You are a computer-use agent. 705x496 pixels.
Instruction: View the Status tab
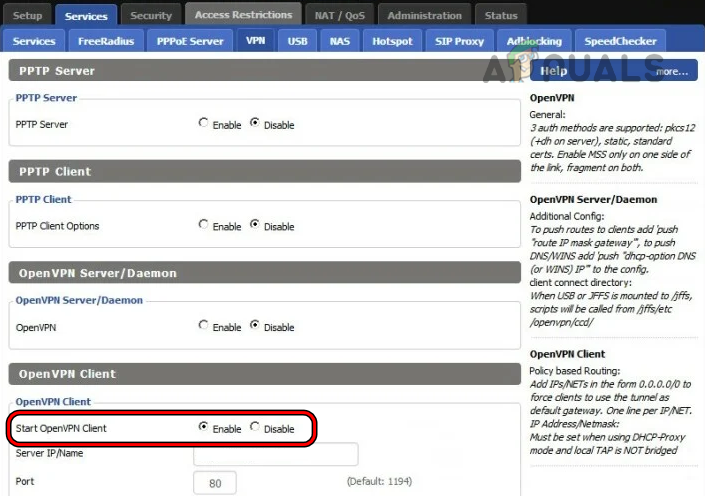click(x=501, y=15)
